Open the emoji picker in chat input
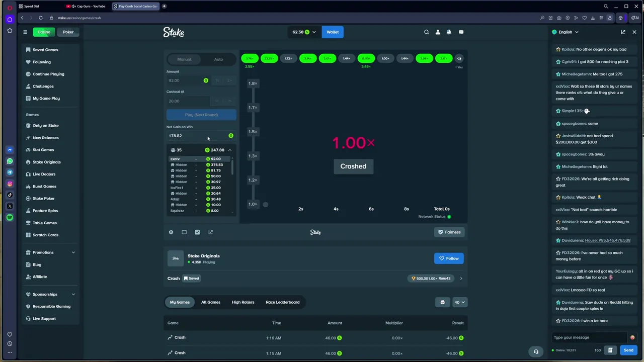644x362 pixels. click(x=632, y=337)
